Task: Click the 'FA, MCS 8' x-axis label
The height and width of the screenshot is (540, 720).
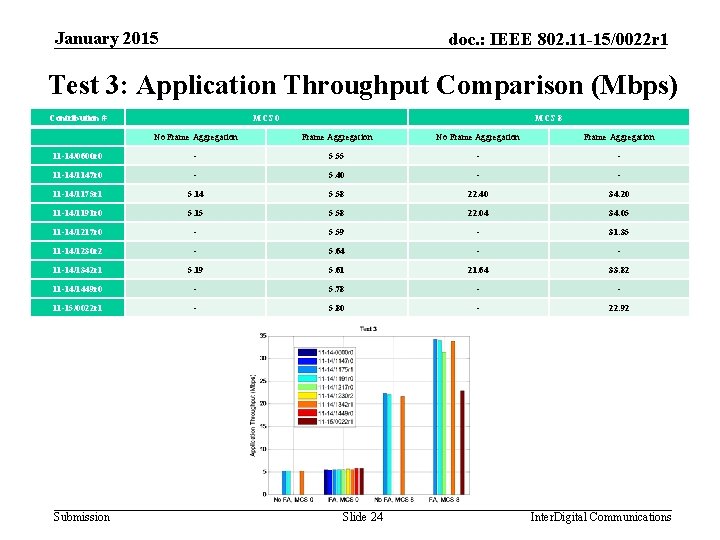Action: pos(444,500)
